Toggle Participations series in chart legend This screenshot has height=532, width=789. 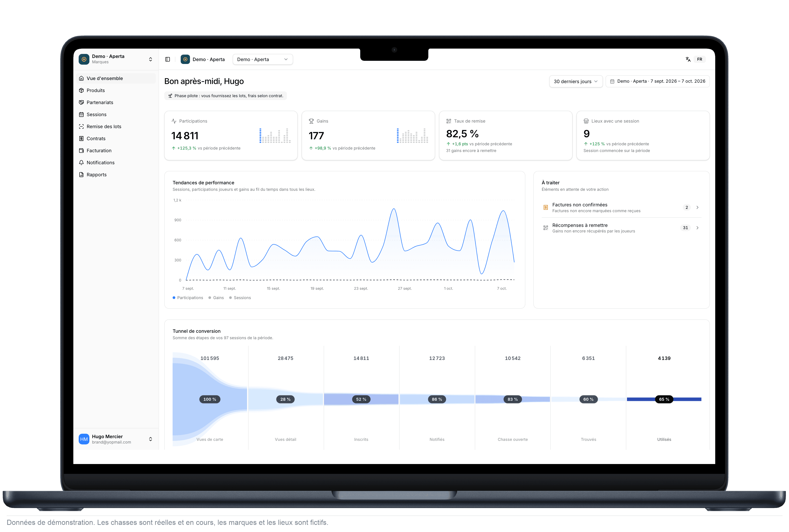pyautogui.click(x=188, y=298)
